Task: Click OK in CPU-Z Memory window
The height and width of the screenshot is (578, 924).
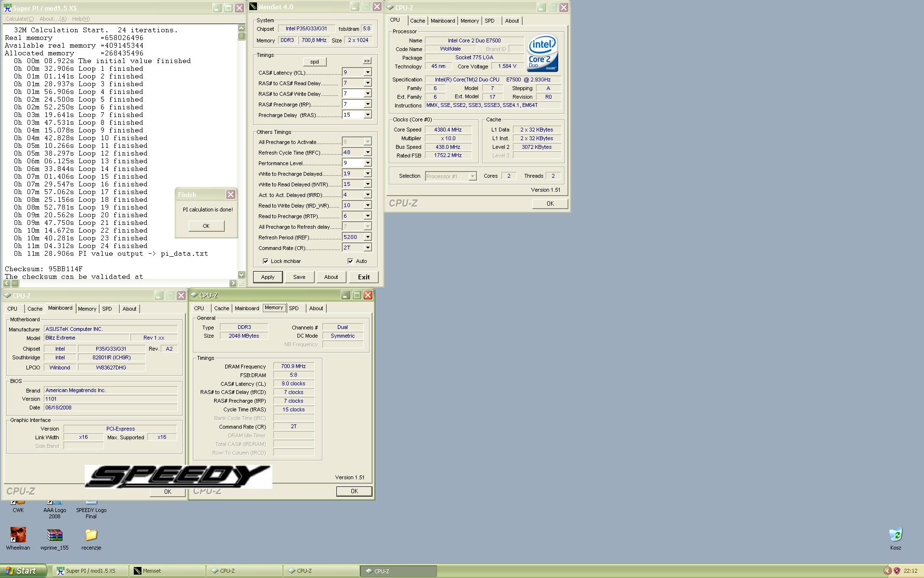Action: click(x=354, y=491)
